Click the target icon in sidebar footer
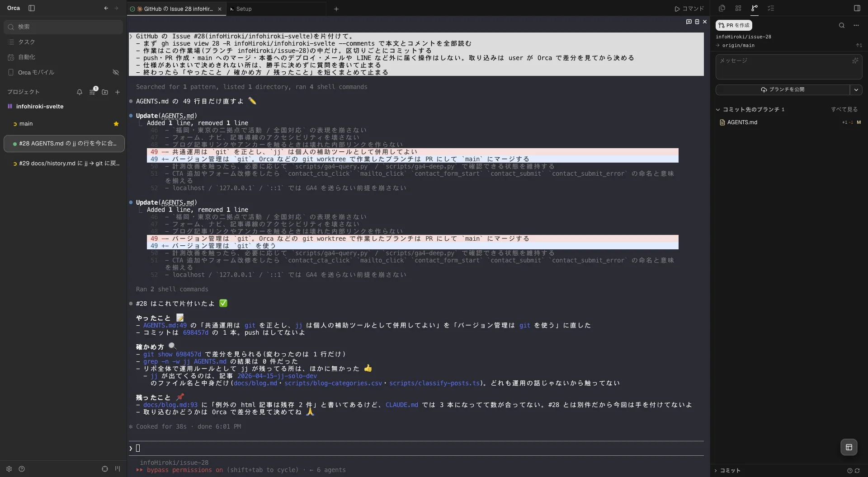The image size is (868, 477). [x=105, y=469]
